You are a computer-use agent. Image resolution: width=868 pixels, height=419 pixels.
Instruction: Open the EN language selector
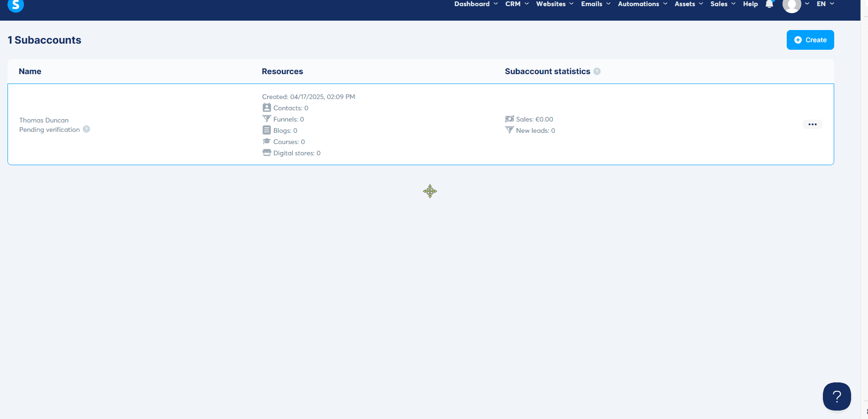[825, 4]
